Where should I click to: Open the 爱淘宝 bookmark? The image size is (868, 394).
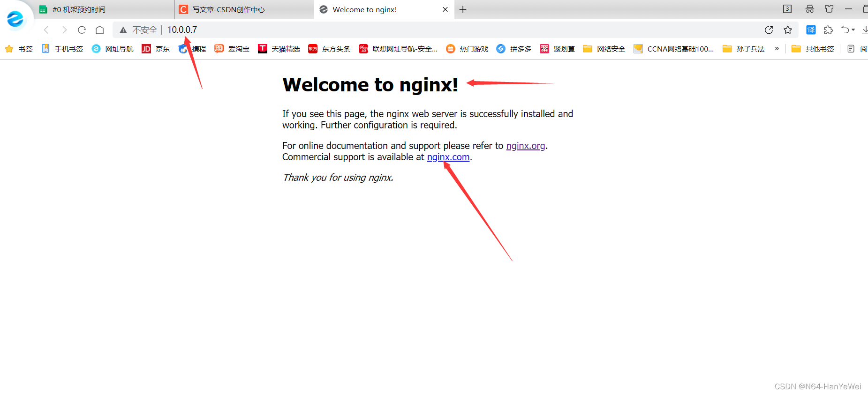click(x=232, y=49)
